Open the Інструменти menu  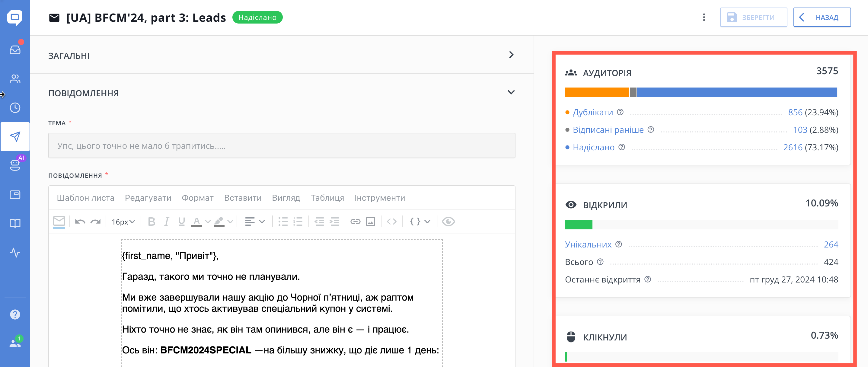pos(379,198)
